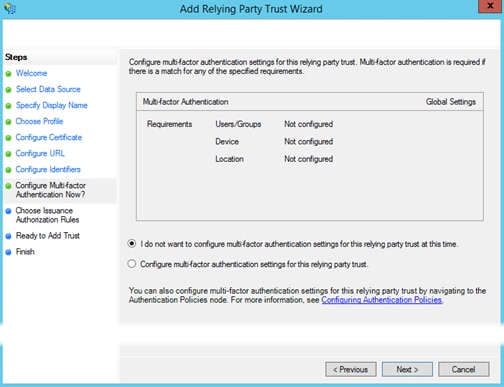Go to the Welcome step
The height and width of the screenshot is (387, 504).
click(x=31, y=73)
